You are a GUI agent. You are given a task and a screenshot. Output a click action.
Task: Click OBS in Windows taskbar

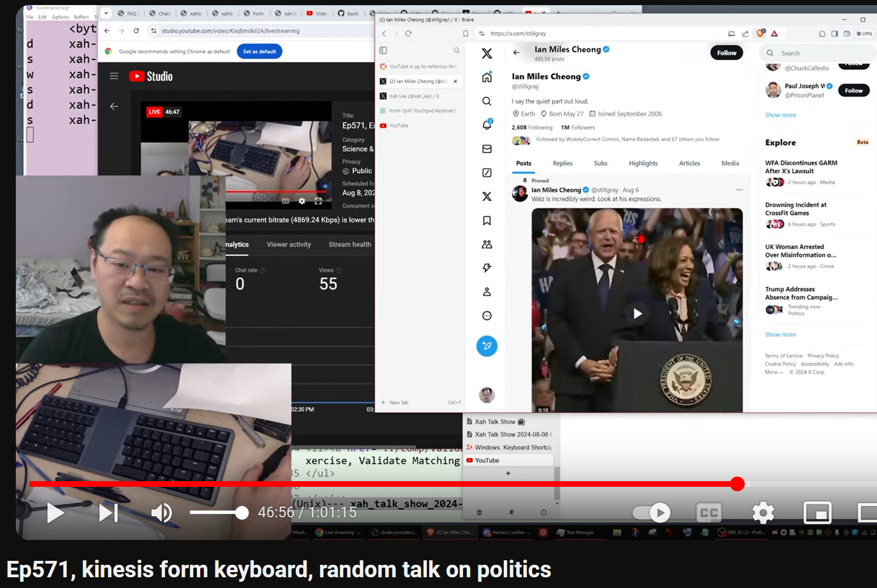coord(741,532)
